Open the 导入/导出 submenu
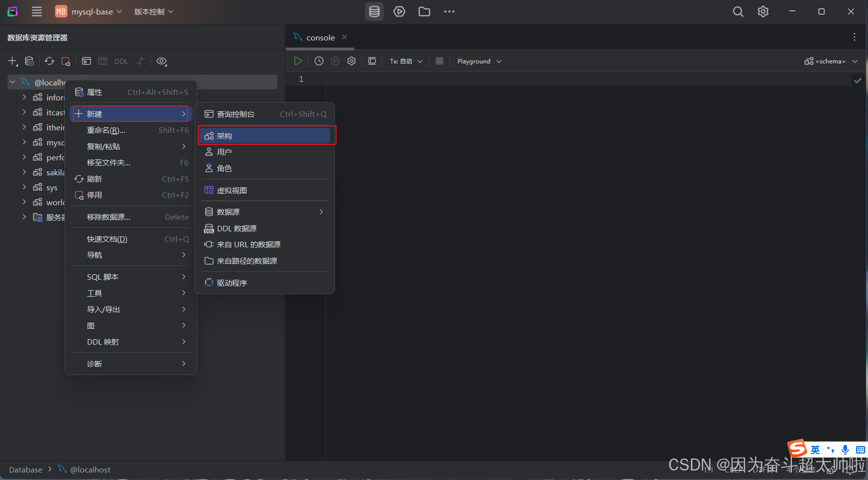Screen dimensions: 868x480 tap(131, 309)
